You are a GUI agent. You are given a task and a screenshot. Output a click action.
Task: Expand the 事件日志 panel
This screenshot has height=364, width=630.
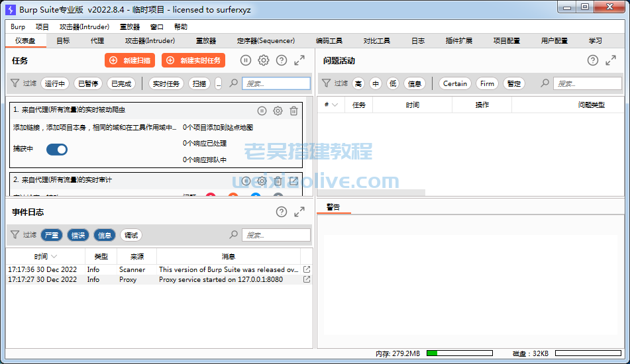[x=299, y=212]
